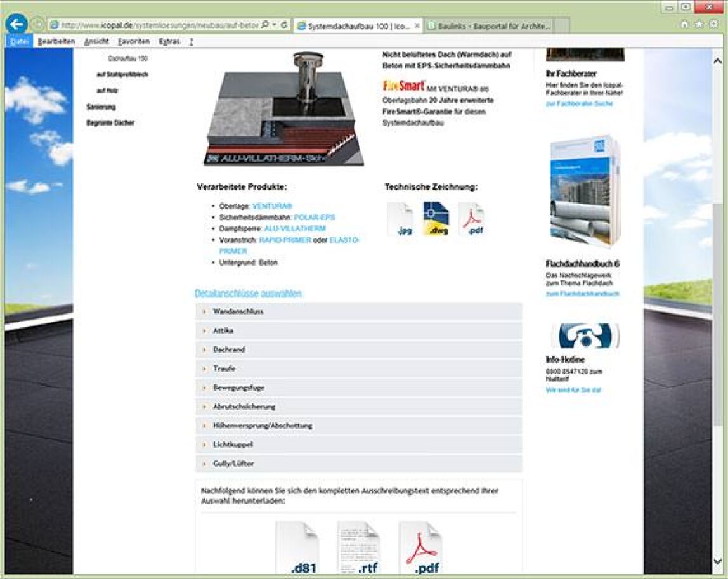Open the 'Wir sind für Sie da!' link

pos(573,390)
